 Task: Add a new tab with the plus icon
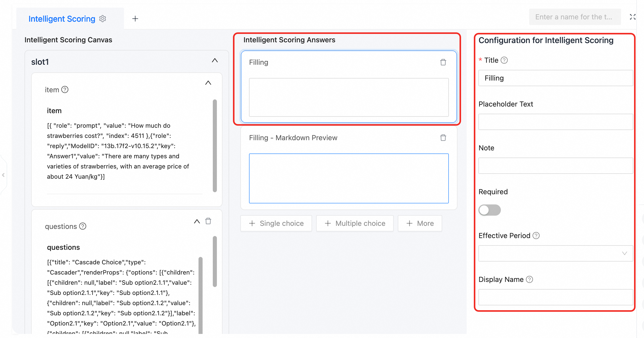(x=135, y=19)
